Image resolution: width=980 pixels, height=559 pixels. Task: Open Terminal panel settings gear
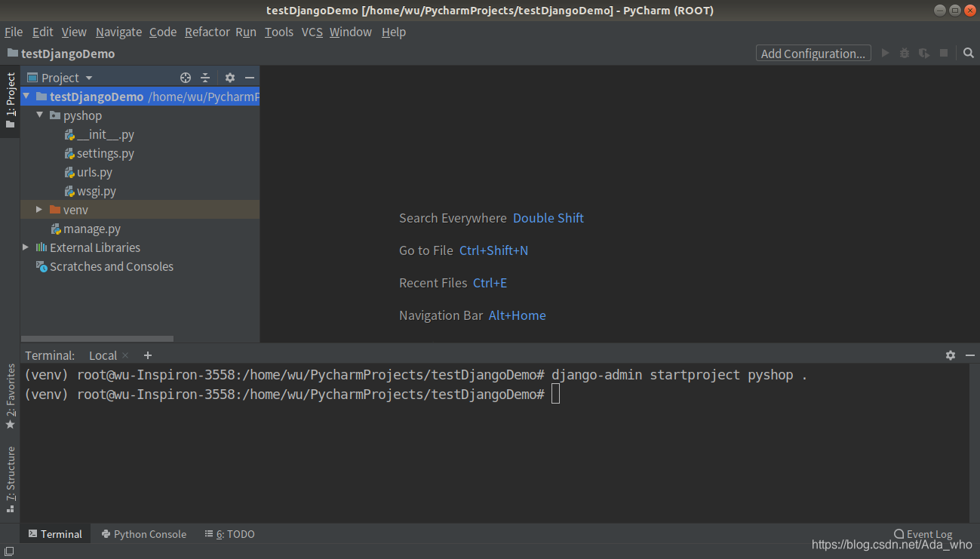tap(951, 355)
